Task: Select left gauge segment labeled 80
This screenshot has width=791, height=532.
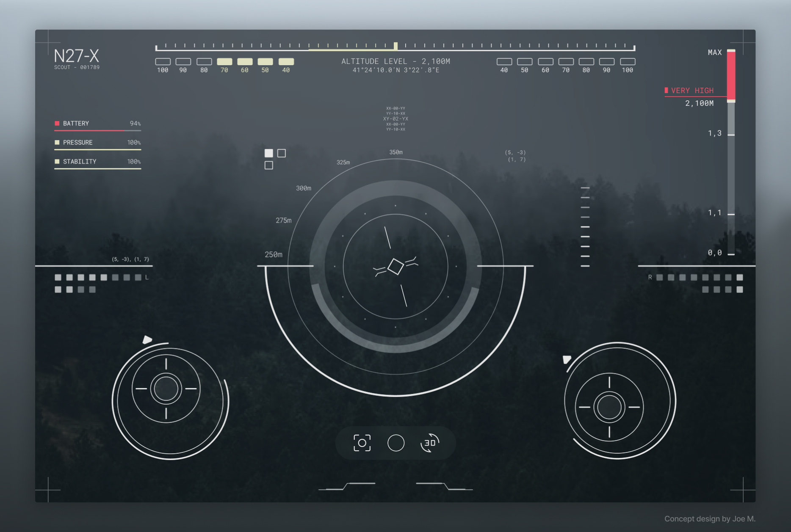Action: pos(204,62)
